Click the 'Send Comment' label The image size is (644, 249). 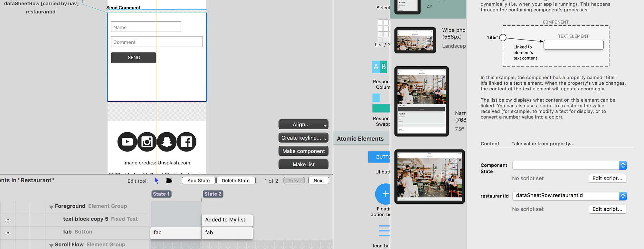click(x=123, y=8)
